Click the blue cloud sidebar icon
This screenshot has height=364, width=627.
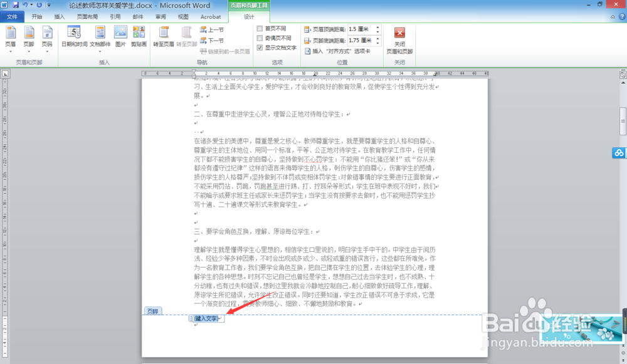coord(619,153)
